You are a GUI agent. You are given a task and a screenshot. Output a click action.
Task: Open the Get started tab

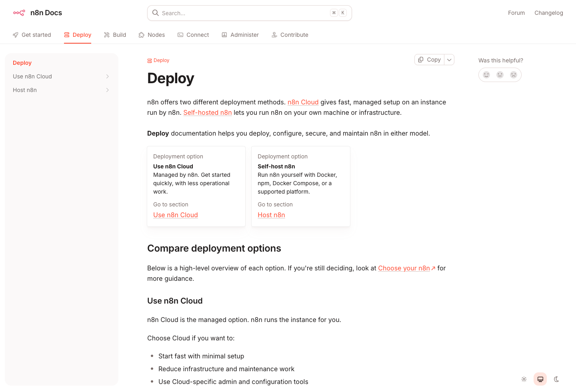(x=32, y=35)
